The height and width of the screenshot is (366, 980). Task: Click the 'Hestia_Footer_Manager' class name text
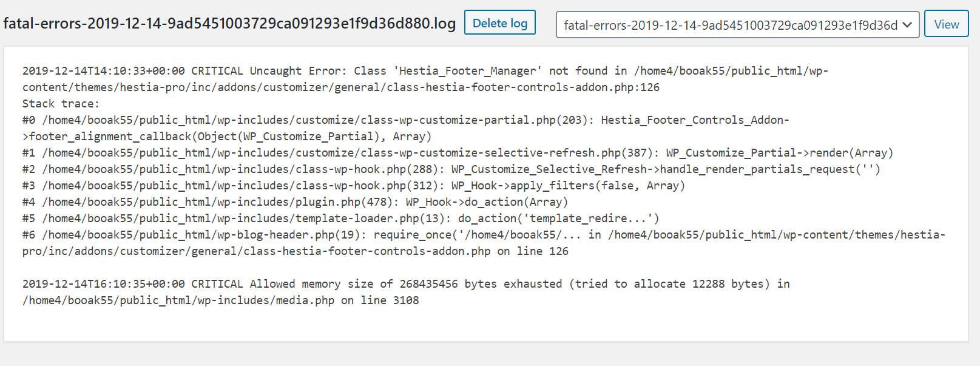click(467, 71)
